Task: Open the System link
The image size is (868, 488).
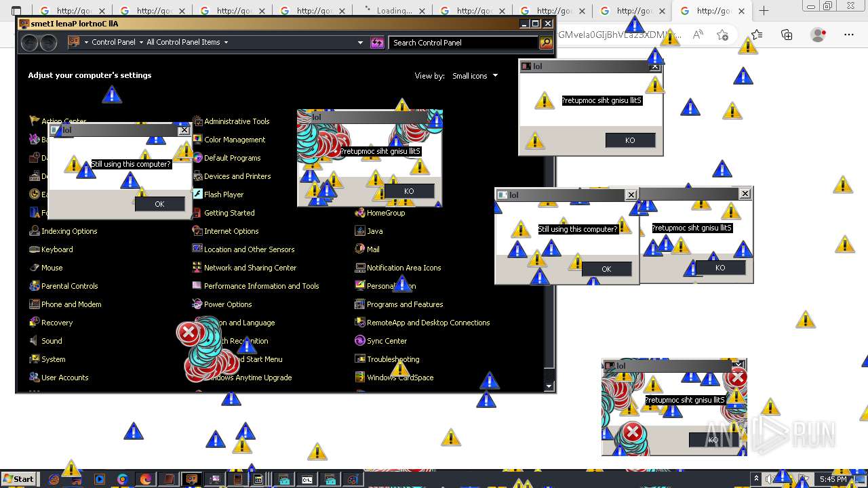Action: click(53, 359)
